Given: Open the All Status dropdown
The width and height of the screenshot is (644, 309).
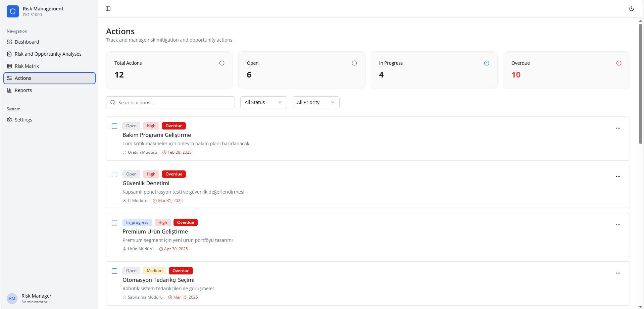Looking at the screenshot, I should [263, 102].
